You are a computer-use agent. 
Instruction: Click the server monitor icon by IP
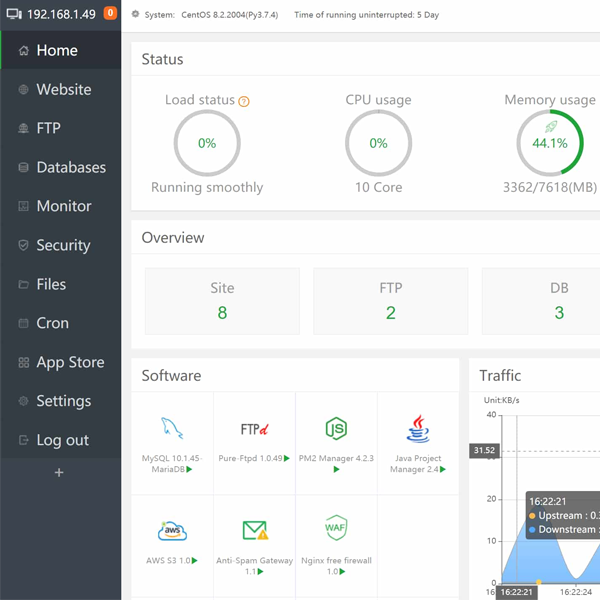click(x=14, y=14)
